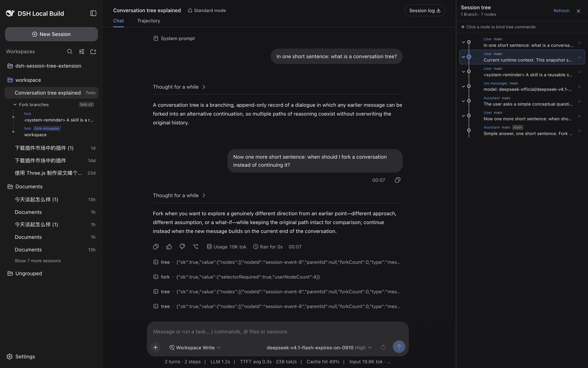Open session '下载插件市场中的插件 (1)'
The image size is (588, 368).
[51, 148]
